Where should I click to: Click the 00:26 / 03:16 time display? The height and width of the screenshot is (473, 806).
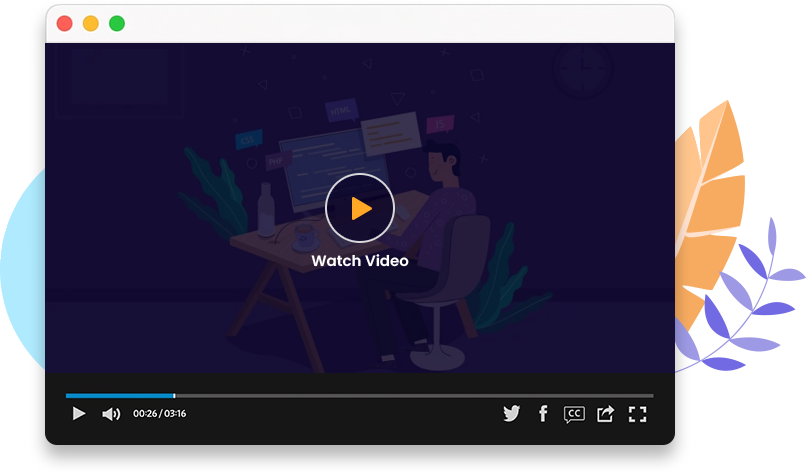click(x=160, y=414)
